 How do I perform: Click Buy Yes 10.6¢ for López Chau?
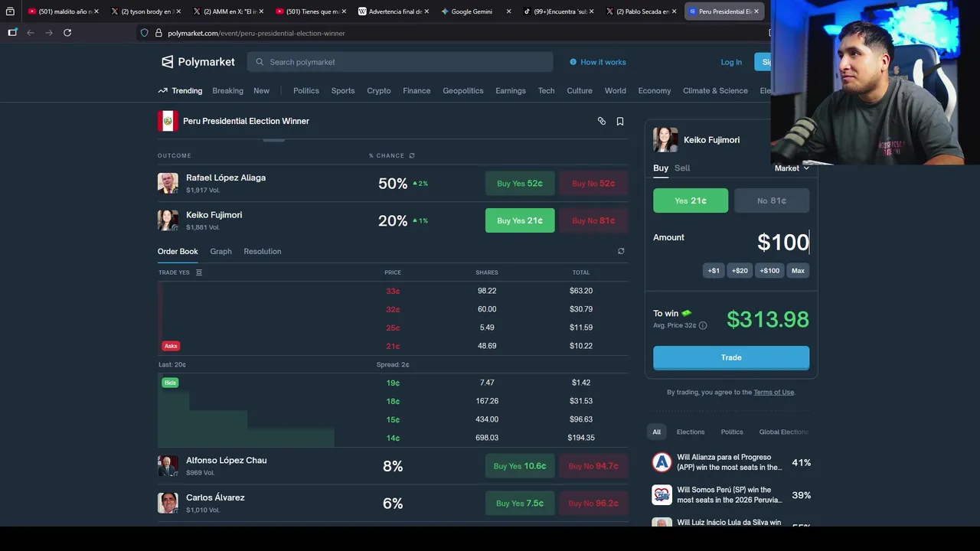(x=520, y=466)
